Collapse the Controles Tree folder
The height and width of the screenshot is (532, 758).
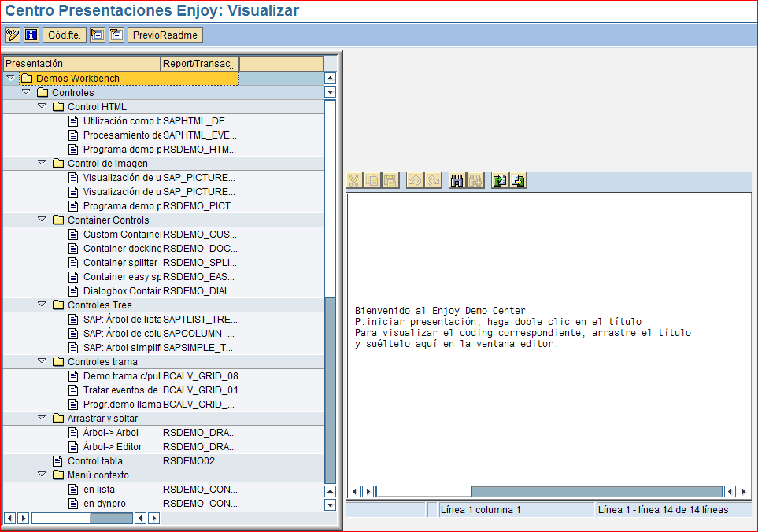[x=42, y=305]
